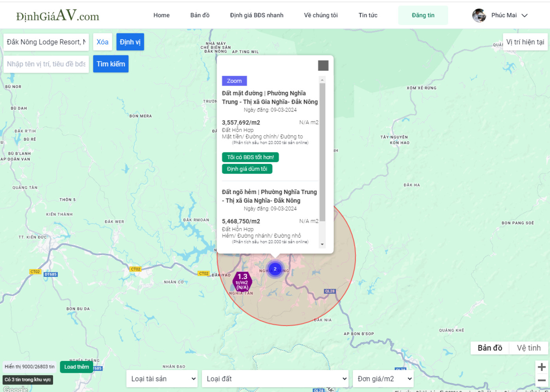Switch map view to Vệ tinh
Viewport: 550px width, 392px height.
(x=528, y=348)
